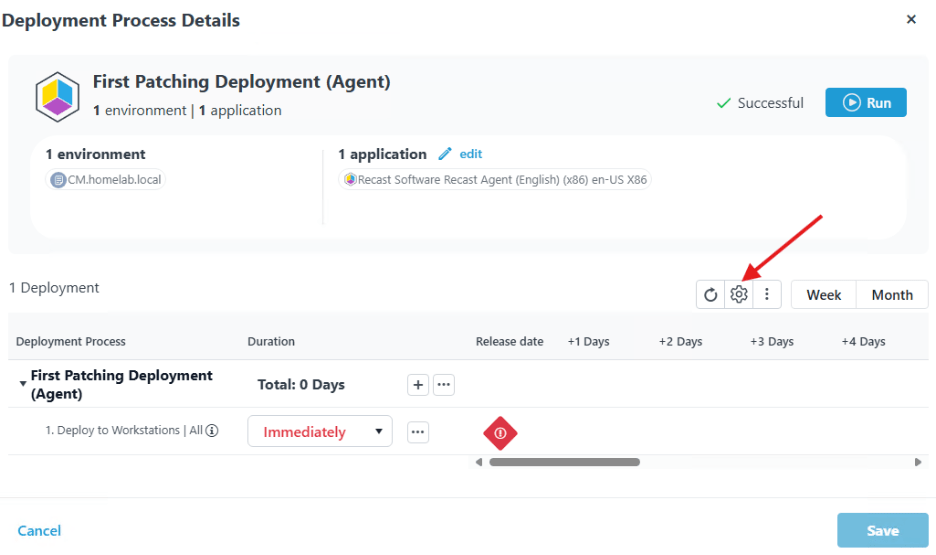Click the Cancel link

click(39, 531)
